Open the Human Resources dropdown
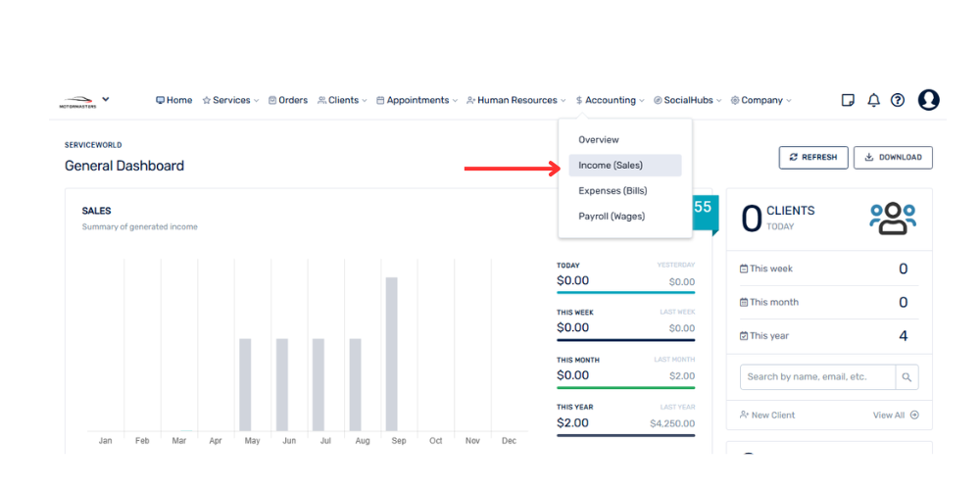Image resolution: width=980 pixels, height=490 pixels. pyautogui.click(x=516, y=100)
